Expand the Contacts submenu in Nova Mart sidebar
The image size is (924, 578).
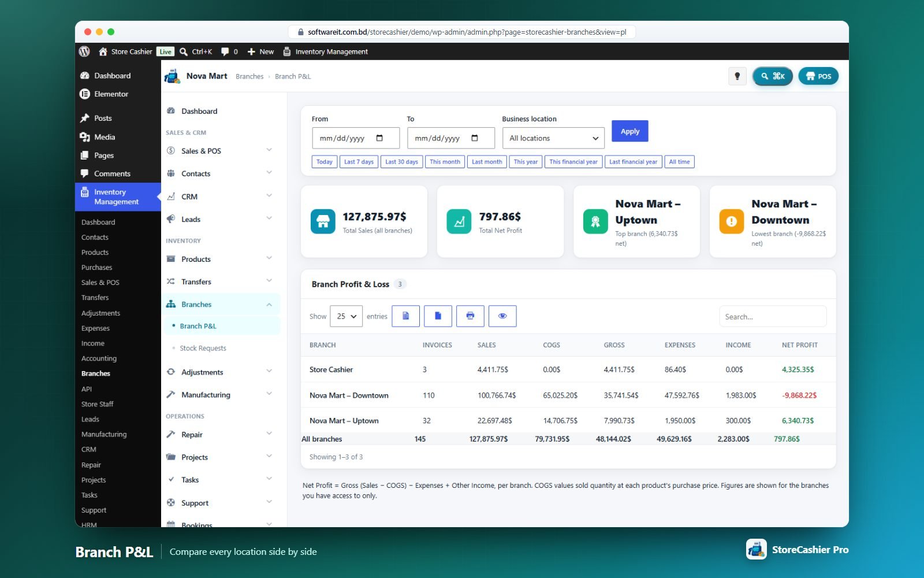tap(219, 173)
